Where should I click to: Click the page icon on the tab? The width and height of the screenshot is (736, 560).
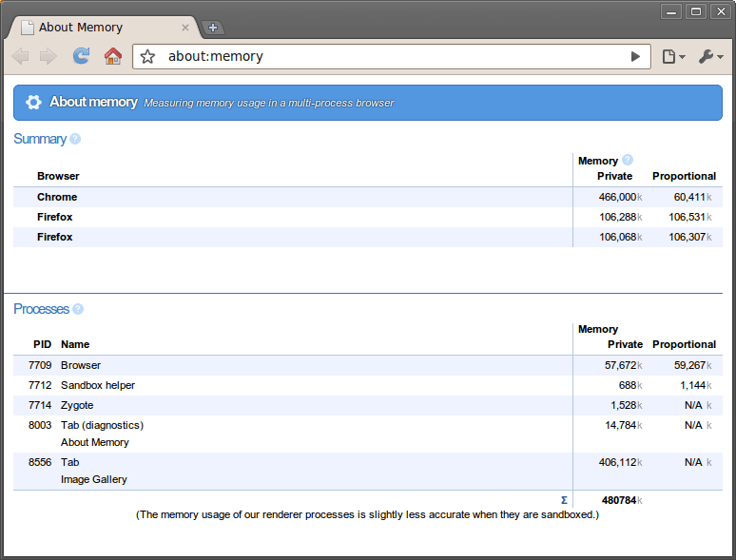coord(28,28)
